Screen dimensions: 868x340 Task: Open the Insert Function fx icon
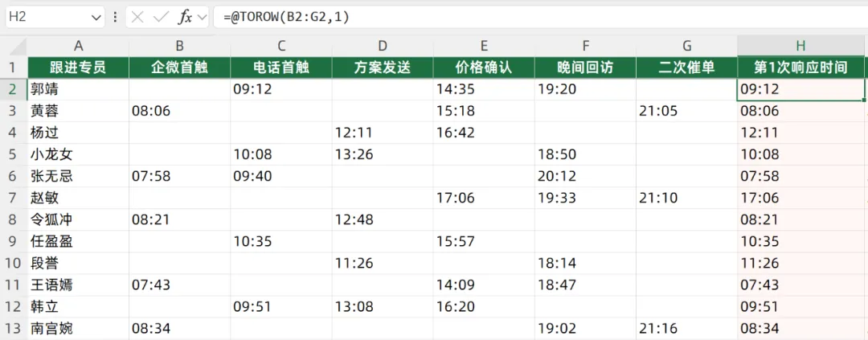pyautogui.click(x=184, y=17)
